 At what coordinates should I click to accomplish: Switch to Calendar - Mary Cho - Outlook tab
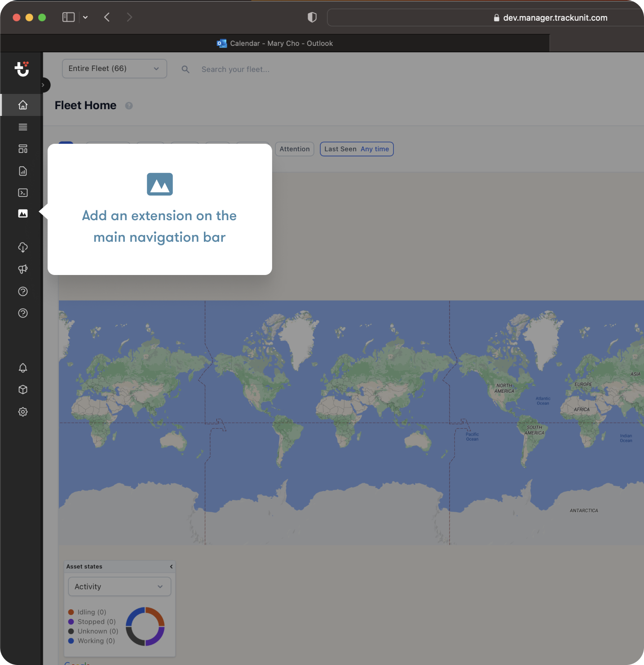275,44
